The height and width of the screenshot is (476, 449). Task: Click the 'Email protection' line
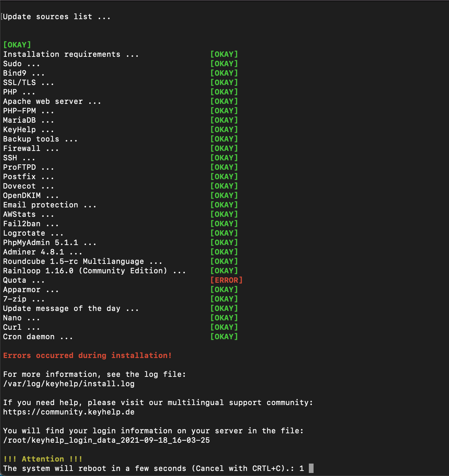[50, 205]
